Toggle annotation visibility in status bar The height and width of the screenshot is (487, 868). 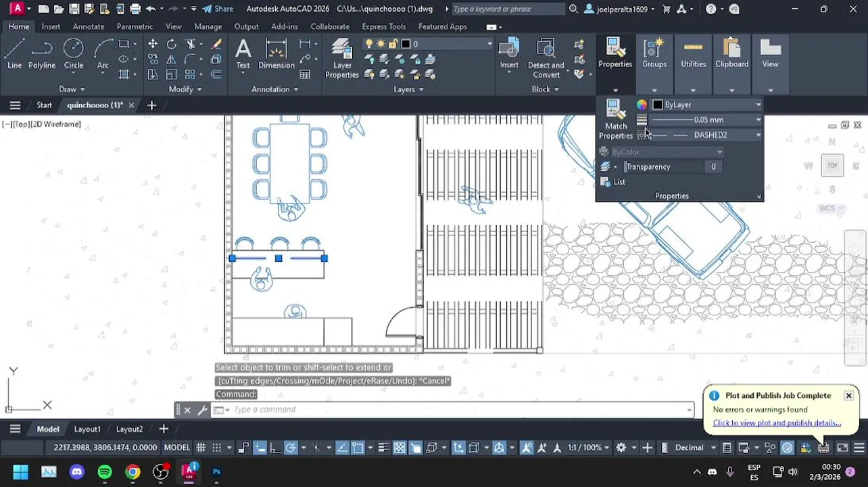(x=527, y=448)
